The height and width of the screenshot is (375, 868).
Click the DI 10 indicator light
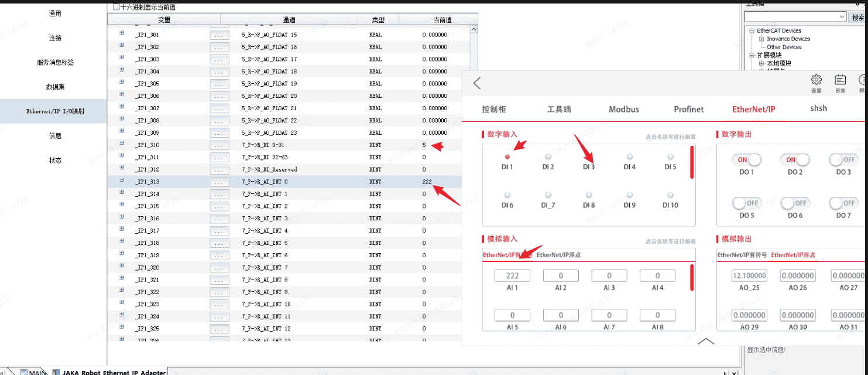point(670,195)
